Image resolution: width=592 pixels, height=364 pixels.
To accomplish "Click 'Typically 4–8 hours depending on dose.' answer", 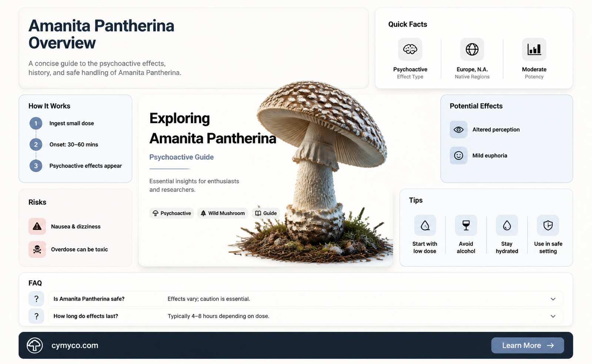I will coord(218,316).
